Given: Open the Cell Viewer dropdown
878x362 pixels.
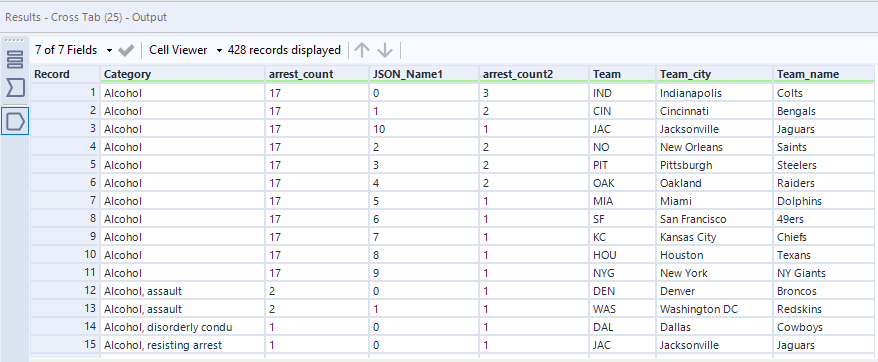Looking at the screenshot, I should pos(185,50).
